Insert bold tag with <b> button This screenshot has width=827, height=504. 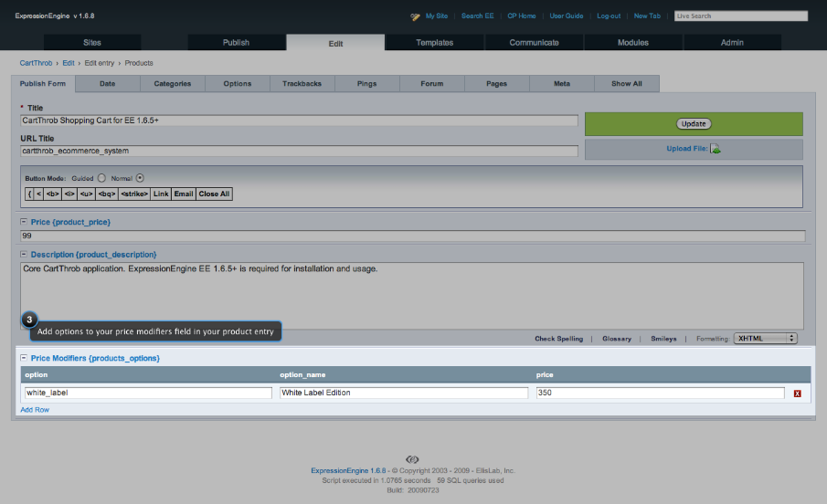(x=53, y=194)
